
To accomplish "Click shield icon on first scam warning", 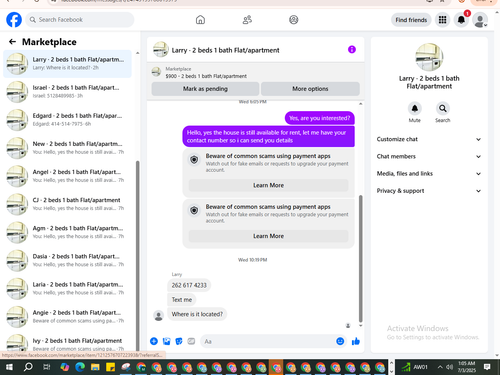I will (x=194, y=160).
